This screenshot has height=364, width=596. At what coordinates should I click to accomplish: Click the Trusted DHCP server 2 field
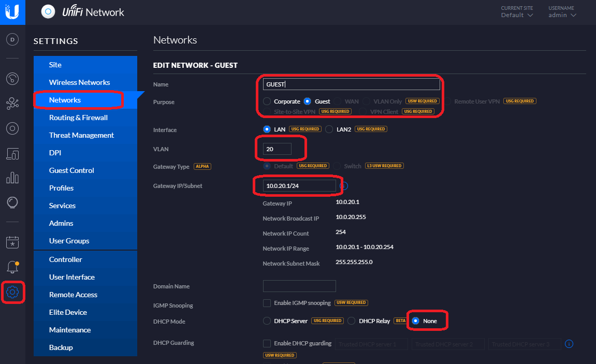click(448, 344)
